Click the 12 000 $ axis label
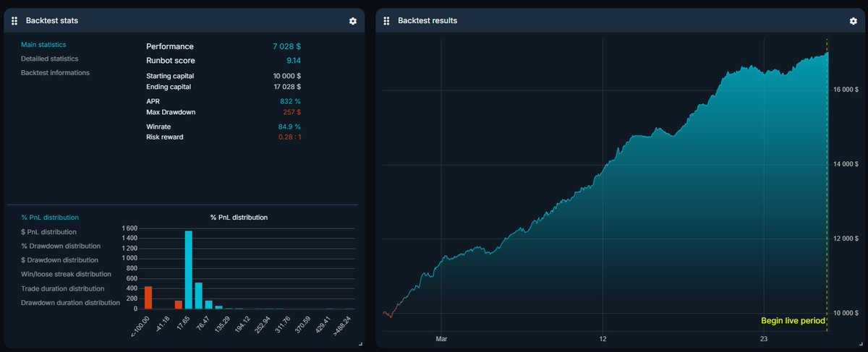The image size is (868, 352). point(845,239)
